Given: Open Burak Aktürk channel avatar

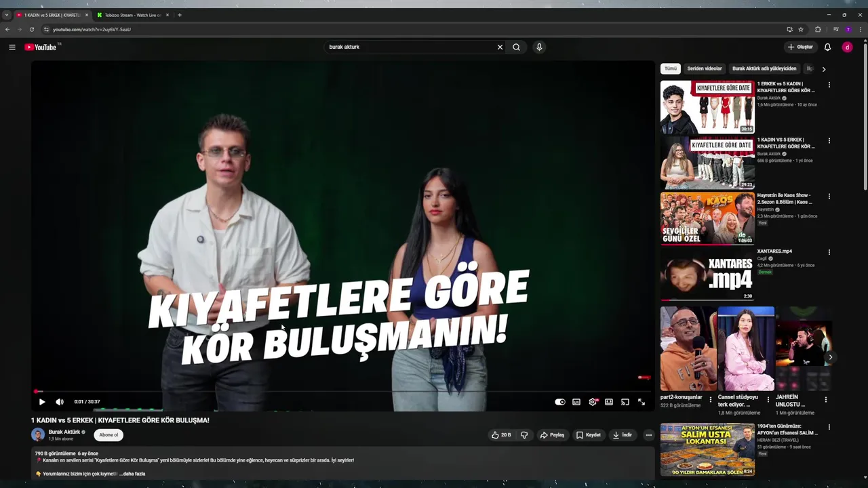Looking at the screenshot, I should (38, 435).
